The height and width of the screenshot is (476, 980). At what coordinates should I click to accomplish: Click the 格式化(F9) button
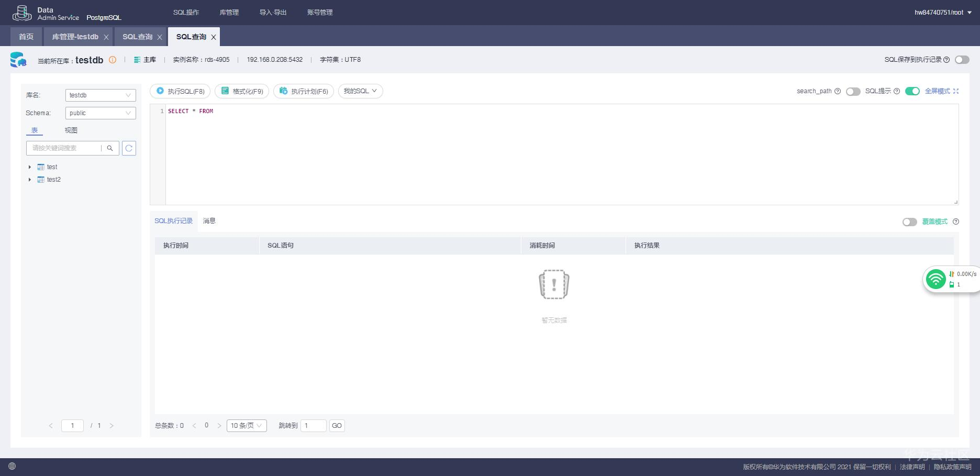[242, 91]
